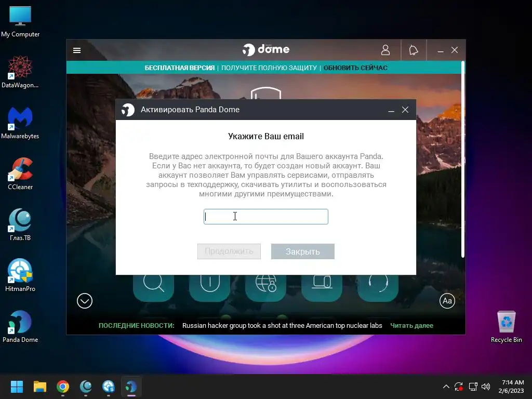Open Глаз.ТВ app in taskbar
This screenshot has width=532, height=399.
pos(86,387)
